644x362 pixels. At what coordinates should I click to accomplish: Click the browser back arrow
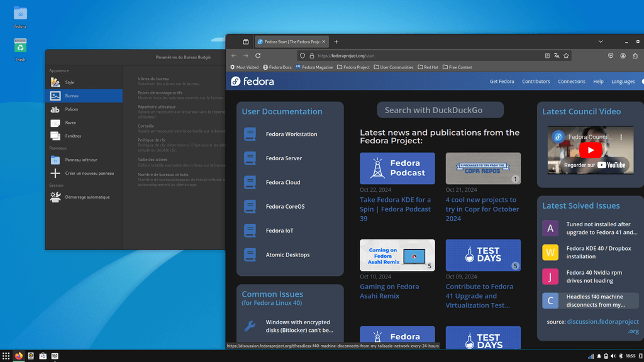pos(234,56)
